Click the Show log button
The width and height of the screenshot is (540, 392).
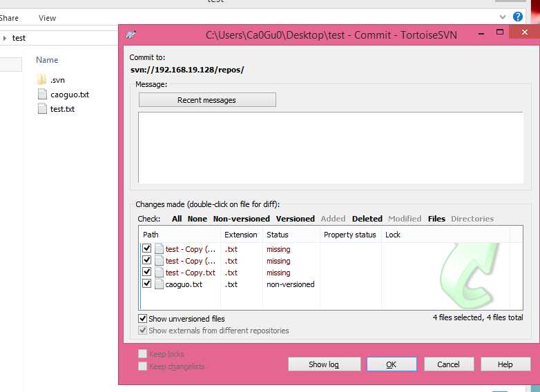tap(324, 364)
